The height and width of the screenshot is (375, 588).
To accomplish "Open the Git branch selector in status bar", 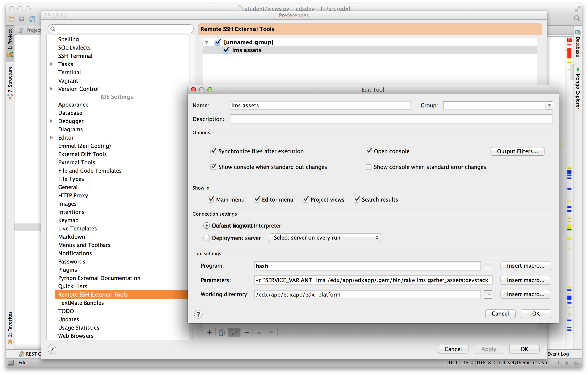I will pyautogui.click(x=529, y=363).
